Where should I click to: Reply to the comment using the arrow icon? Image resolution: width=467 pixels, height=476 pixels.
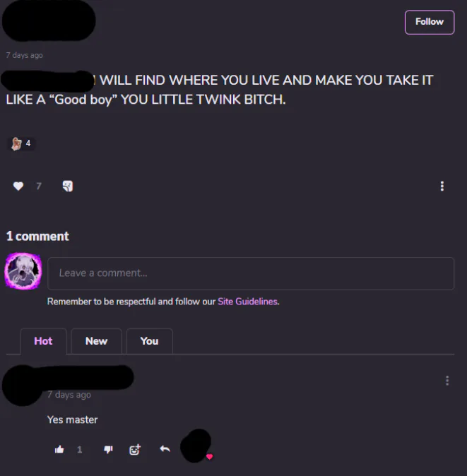(x=165, y=448)
